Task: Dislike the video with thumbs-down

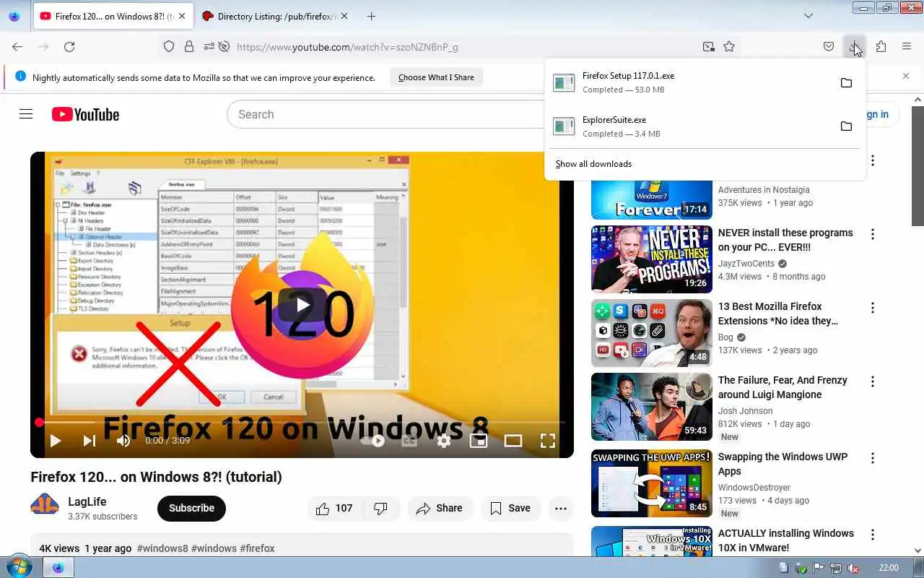Action: (x=381, y=508)
